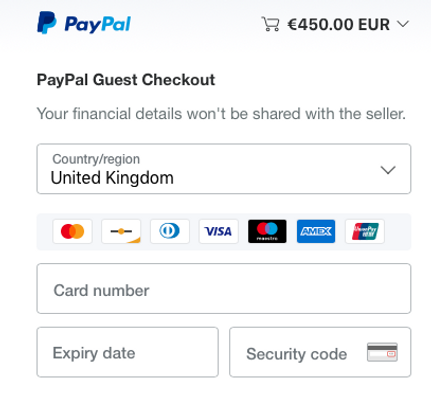Click the PayPal double-P logo icon
The image size is (431, 396).
point(47,23)
